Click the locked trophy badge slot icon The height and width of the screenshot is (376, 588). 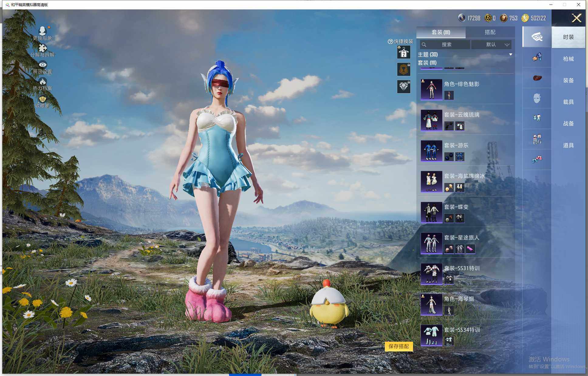404,69
